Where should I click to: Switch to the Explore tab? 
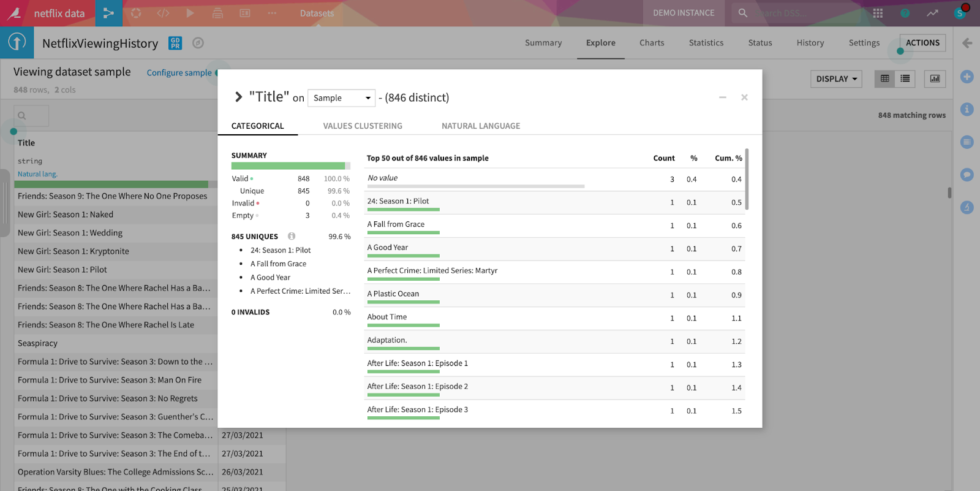pyautogui.click(x=601, y=43)
